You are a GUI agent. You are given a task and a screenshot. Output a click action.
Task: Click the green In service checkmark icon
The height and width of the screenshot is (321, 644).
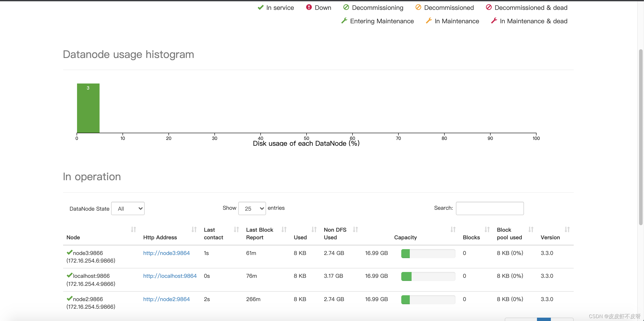coord(260,8)
